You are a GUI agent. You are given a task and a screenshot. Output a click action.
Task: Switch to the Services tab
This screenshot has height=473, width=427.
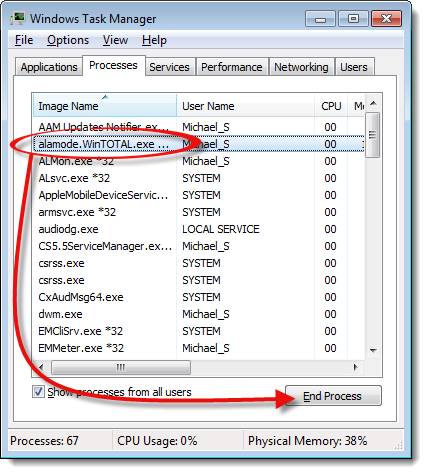(169, 67)
